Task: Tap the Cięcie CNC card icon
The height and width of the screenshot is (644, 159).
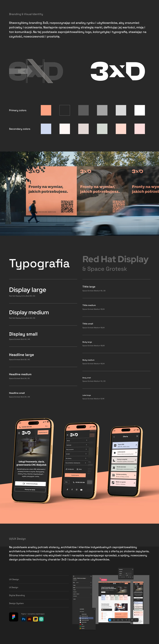Action: [115, 445]
